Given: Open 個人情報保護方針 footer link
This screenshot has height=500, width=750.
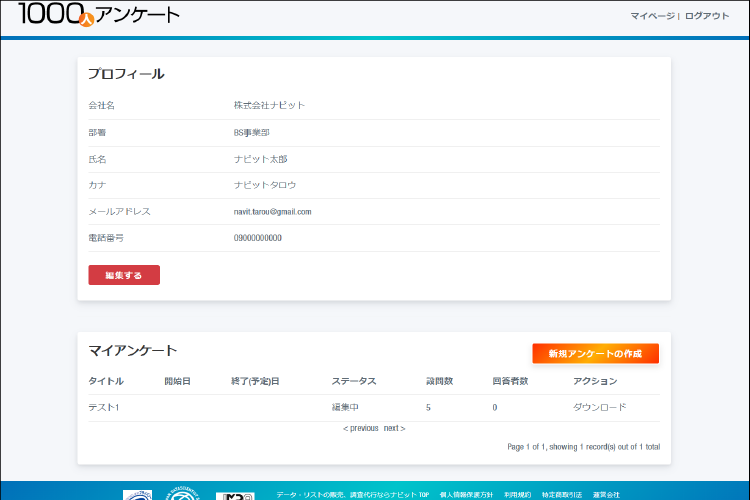Looking at the screenshot, I should [466, 495].
